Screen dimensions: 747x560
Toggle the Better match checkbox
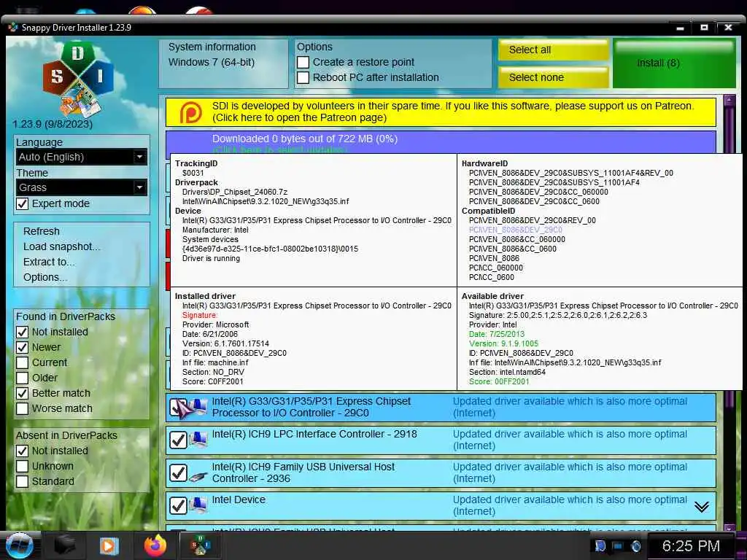(23, 393)
